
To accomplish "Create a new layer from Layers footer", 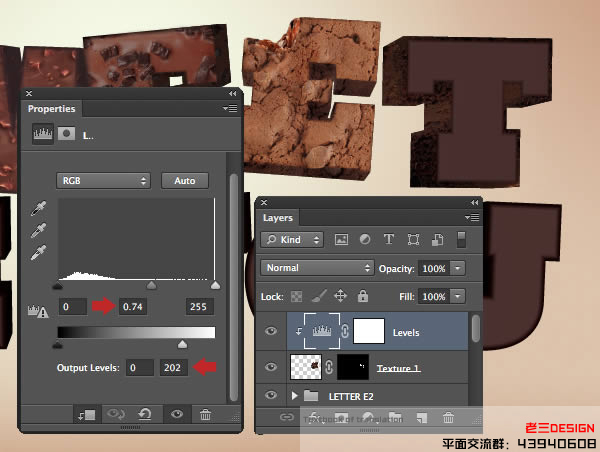I will tap(422, 418).
